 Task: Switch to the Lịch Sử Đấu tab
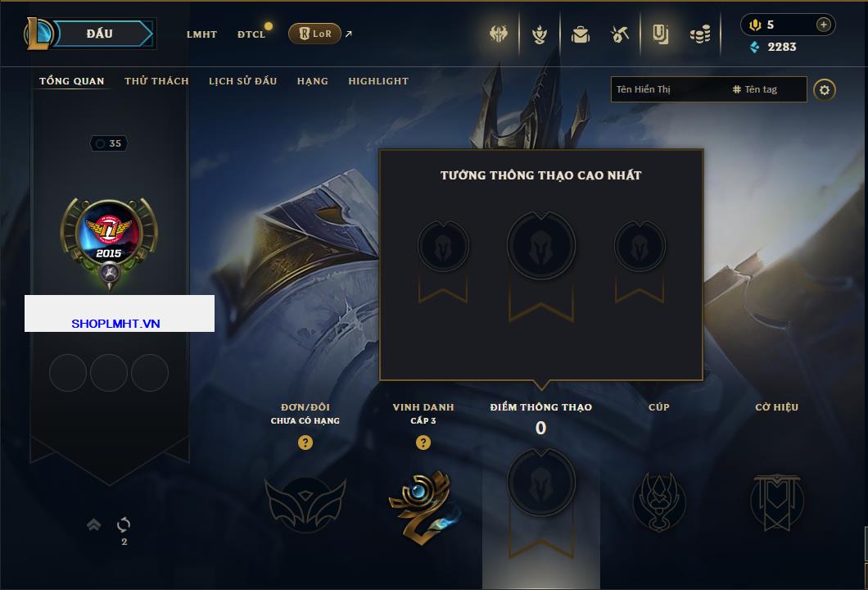click(242, 81)
